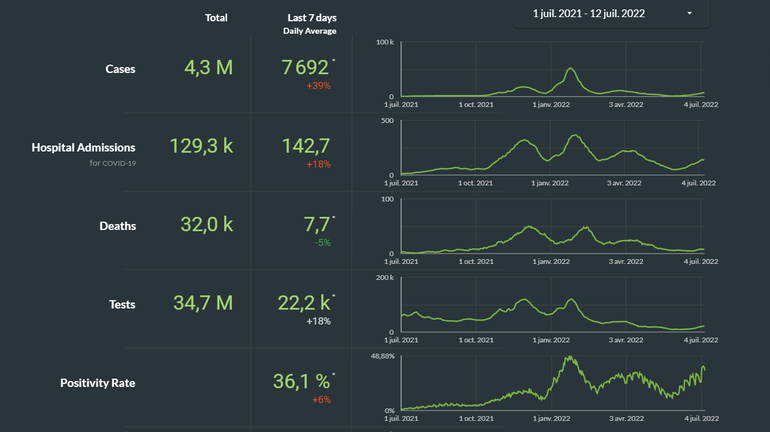Click the 4,3 M total cases value
The width and height of the screenshot is (770, 432).
pos(208,68)
